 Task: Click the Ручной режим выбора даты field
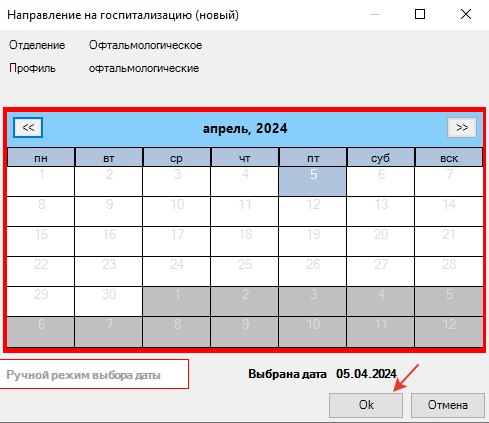[x=93, y=374]
